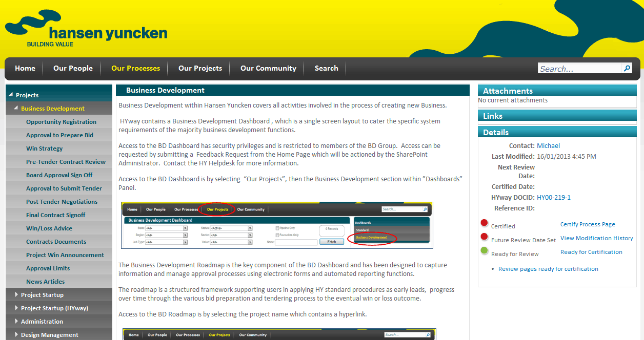Screen dimensions: 644x340
Task: Go to the Home menu
Action: [25, 68]
